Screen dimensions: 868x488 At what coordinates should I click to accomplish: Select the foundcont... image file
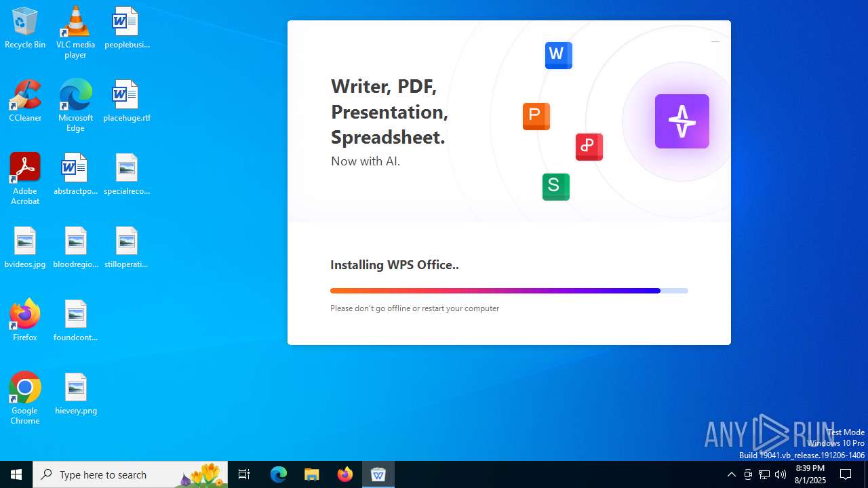pos(75,321)
